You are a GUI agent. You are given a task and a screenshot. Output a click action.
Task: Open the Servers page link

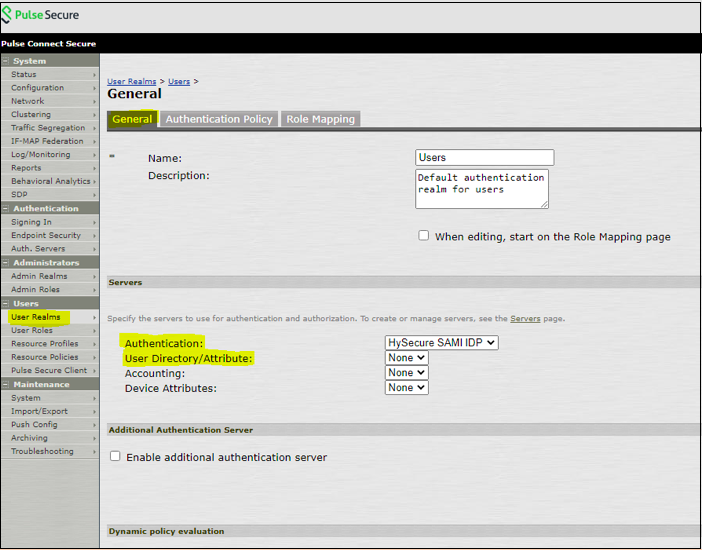524,319
